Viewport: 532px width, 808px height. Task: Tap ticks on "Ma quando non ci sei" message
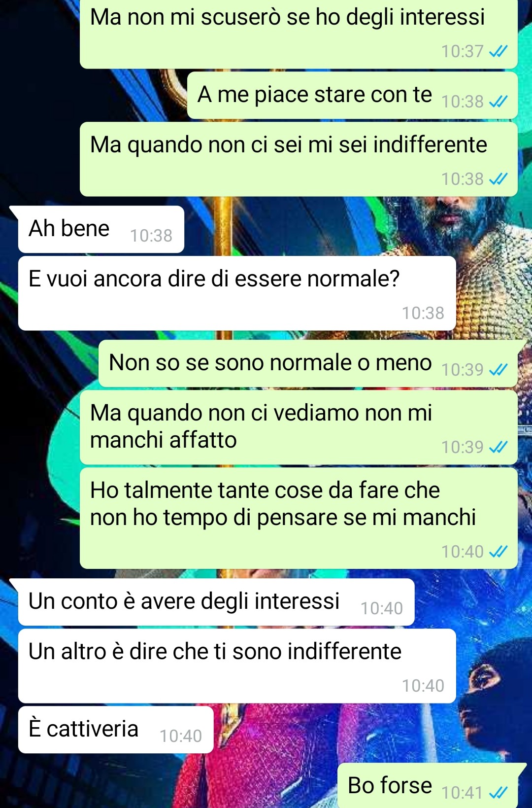(x=498, y=178)
